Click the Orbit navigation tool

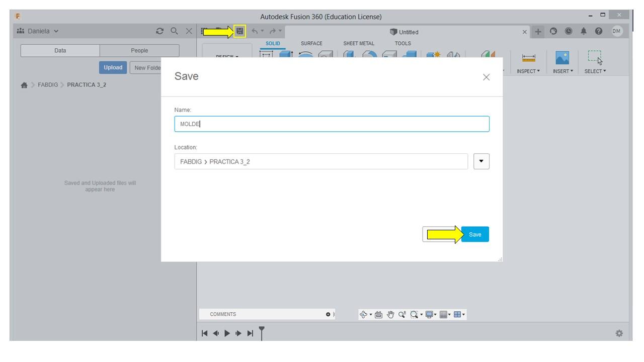[363, 315]
